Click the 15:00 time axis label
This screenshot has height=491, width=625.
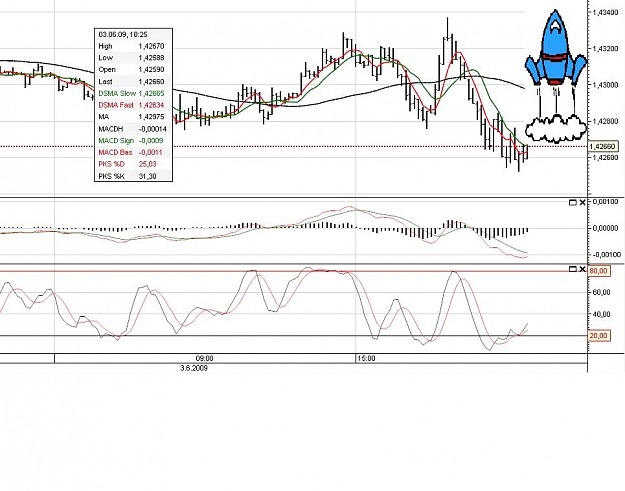(366, 358)
